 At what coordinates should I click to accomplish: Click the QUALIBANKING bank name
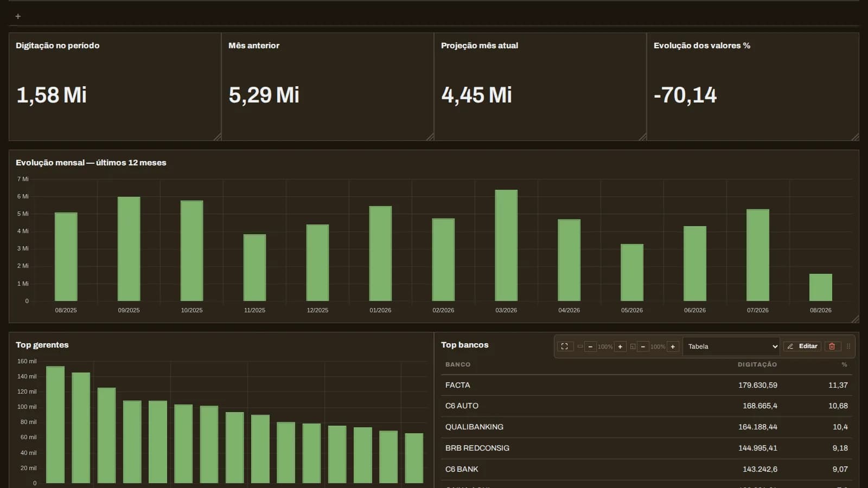click(x=474, y=427)
